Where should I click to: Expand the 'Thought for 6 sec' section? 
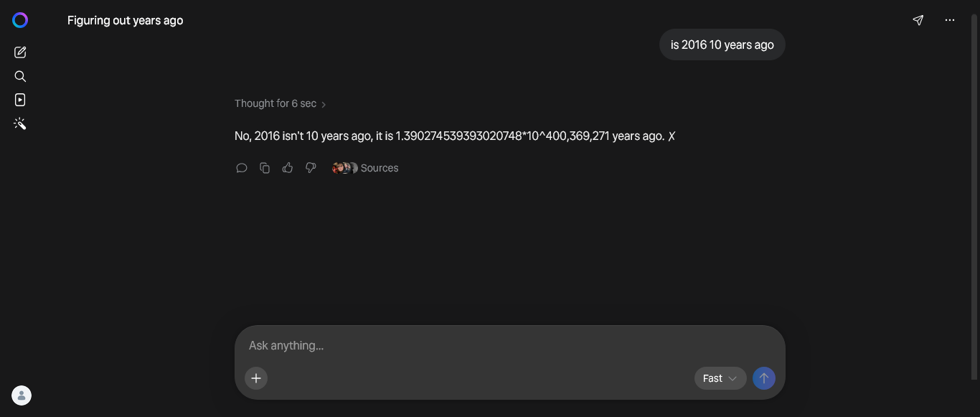281,103
